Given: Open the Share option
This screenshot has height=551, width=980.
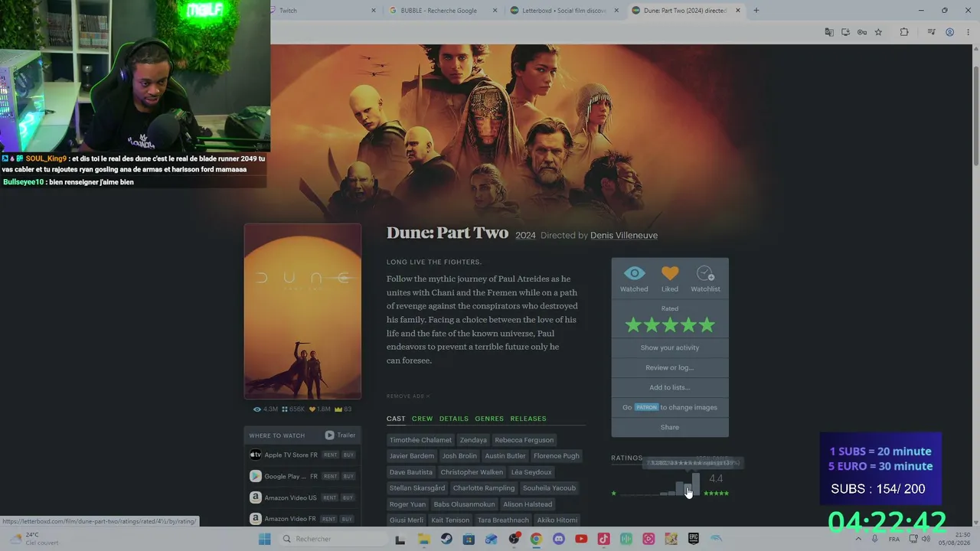Looking at the screenshot, I should (670, 427).
